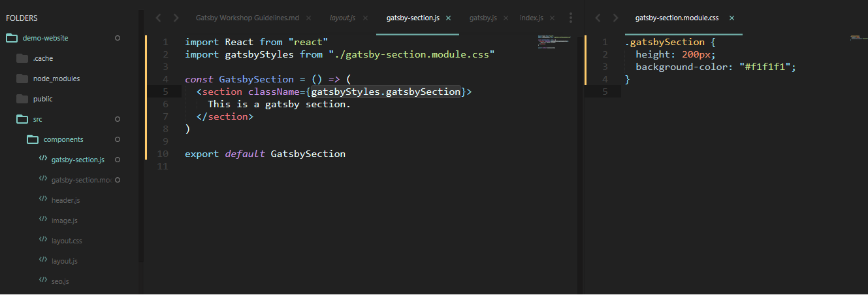Click line number 3 in CSS editor

coord(605,67)
